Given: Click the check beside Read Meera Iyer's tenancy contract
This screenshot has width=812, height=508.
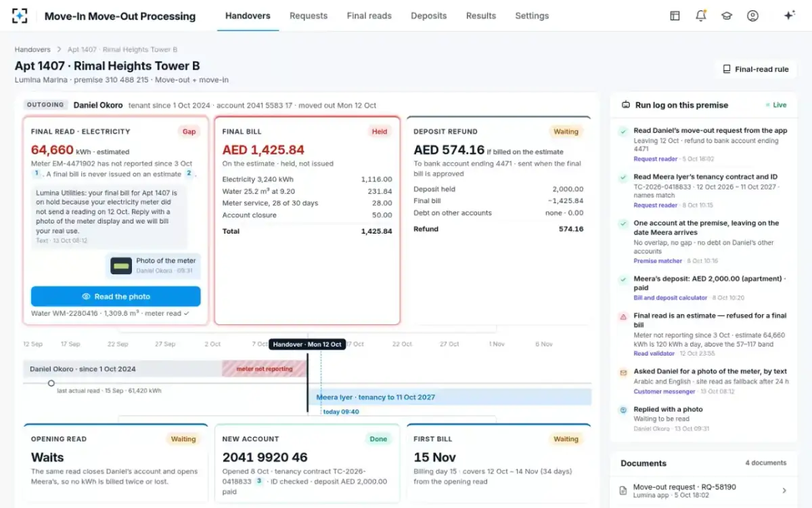Looking at the screenshot, I should pyautogui.click(x=623, y=177).
